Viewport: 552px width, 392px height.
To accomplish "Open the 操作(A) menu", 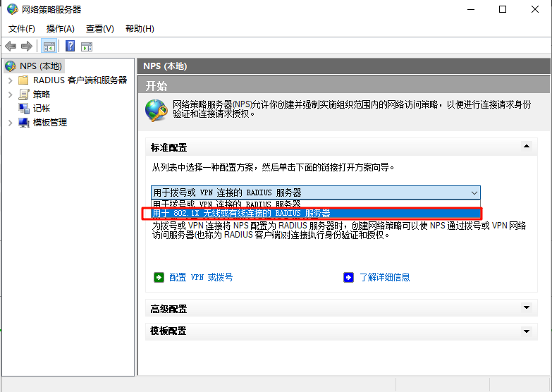I will coord(60,29).
